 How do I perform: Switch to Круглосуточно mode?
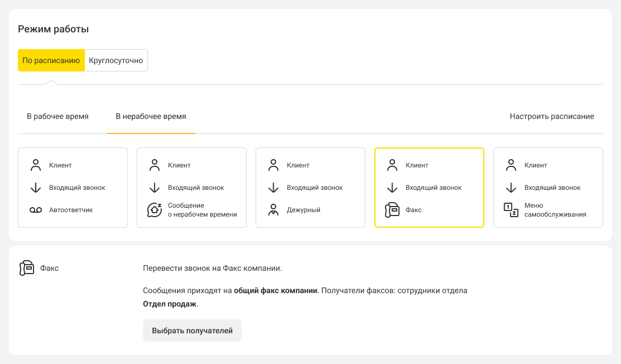[x=116, y=60]
